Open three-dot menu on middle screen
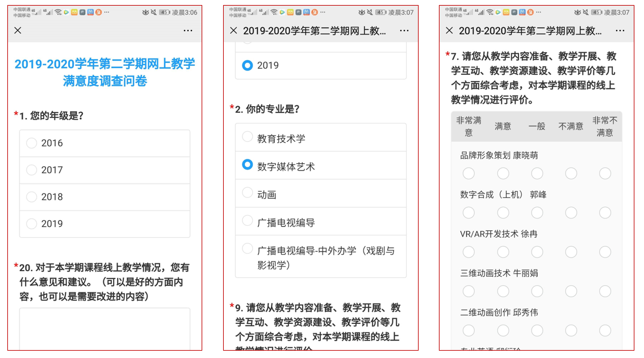 404,31
